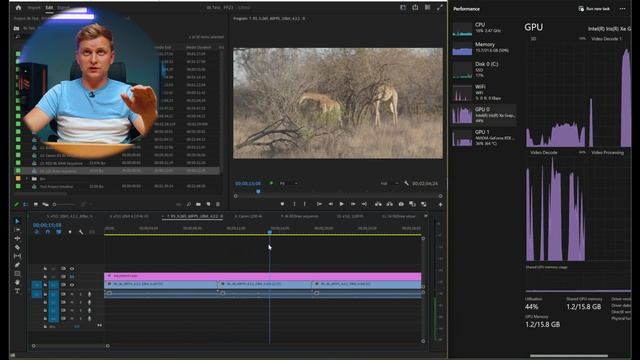Go to In point in Program monitor
Viewport: 640px width, 360px height.
pyautogui.click(x=319, y=204)
